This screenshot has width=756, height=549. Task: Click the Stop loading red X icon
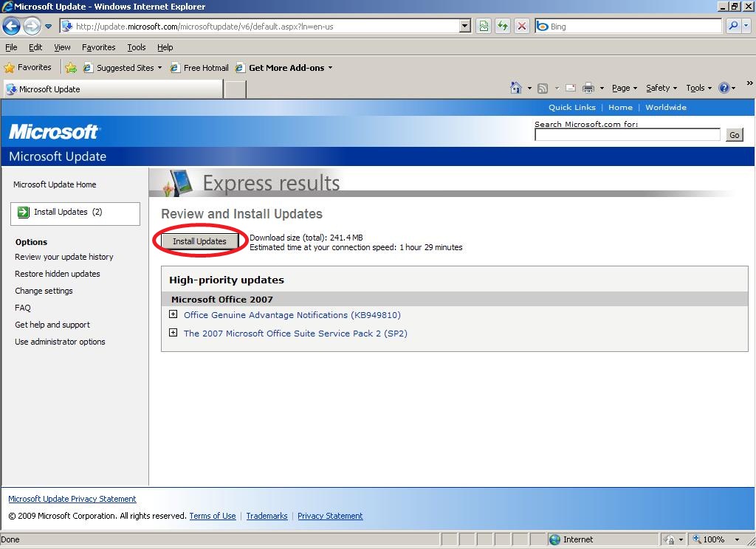click(522, 27)
